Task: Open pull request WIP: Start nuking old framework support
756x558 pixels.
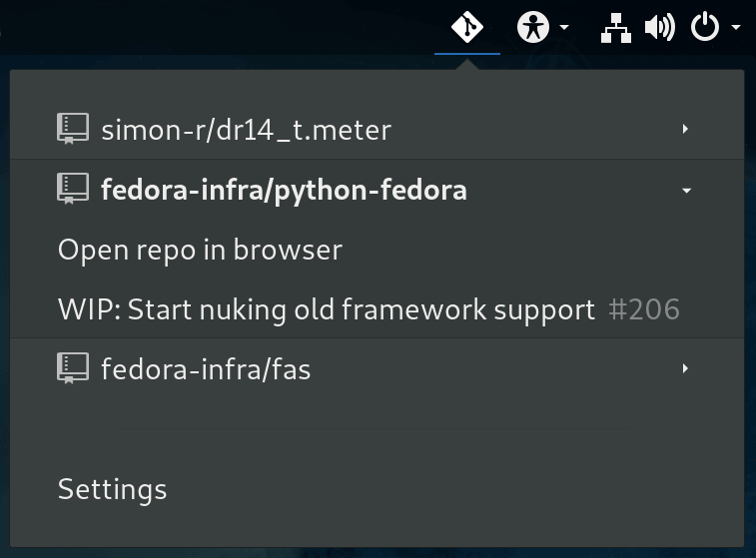Action: point(326,309)
